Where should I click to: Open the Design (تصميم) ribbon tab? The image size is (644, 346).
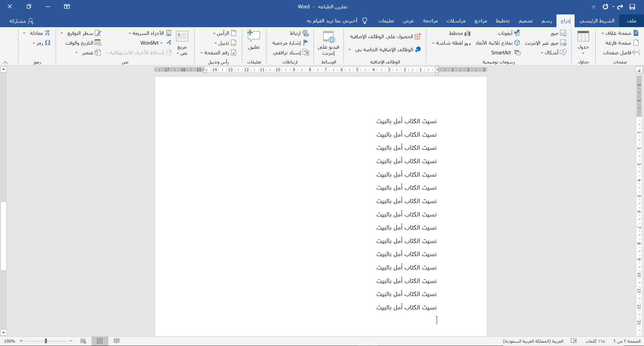pyautogui.click(x=526, y=21)
